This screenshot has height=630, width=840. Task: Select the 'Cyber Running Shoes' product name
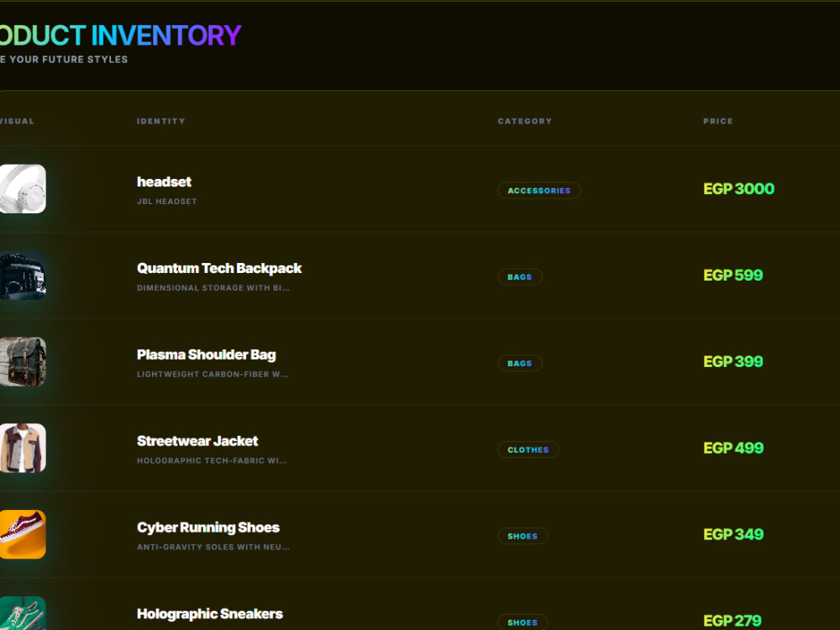pos(207,528)
